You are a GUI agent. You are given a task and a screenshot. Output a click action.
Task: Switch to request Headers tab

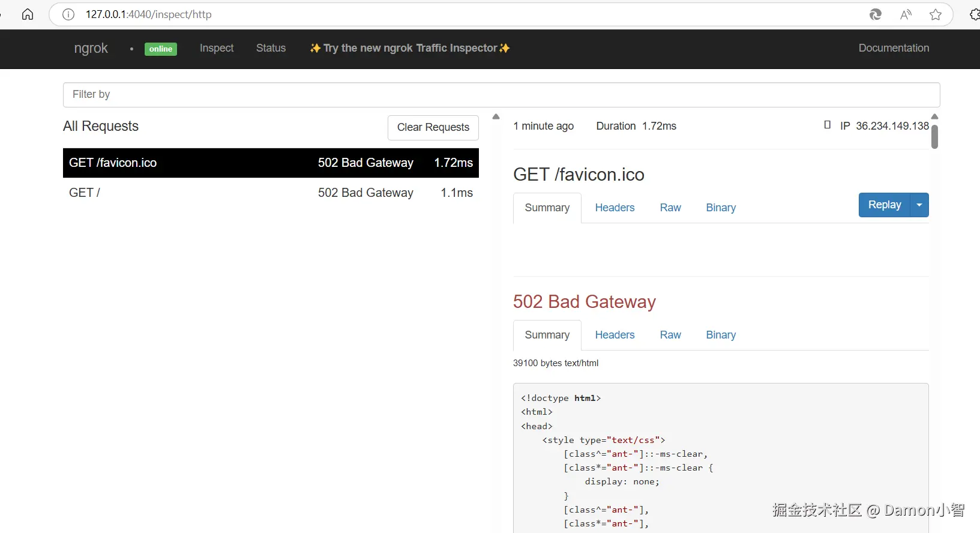click(x=615, y=208)
